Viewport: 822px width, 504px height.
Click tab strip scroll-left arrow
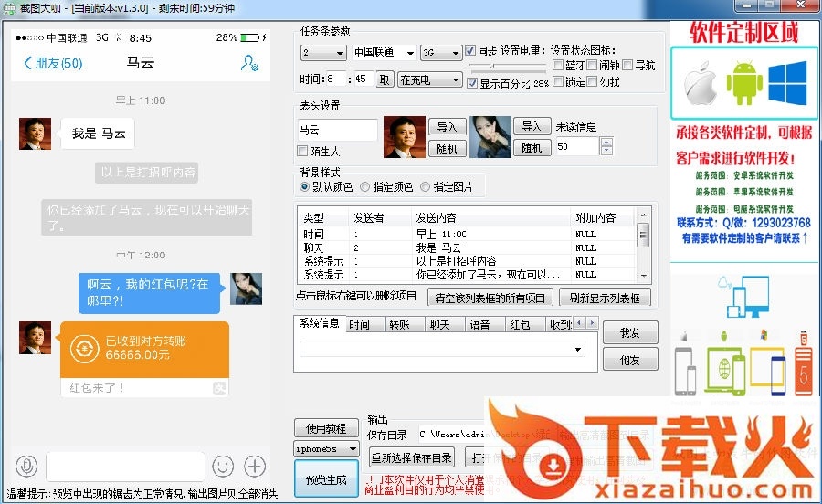[x=579, y=322]
